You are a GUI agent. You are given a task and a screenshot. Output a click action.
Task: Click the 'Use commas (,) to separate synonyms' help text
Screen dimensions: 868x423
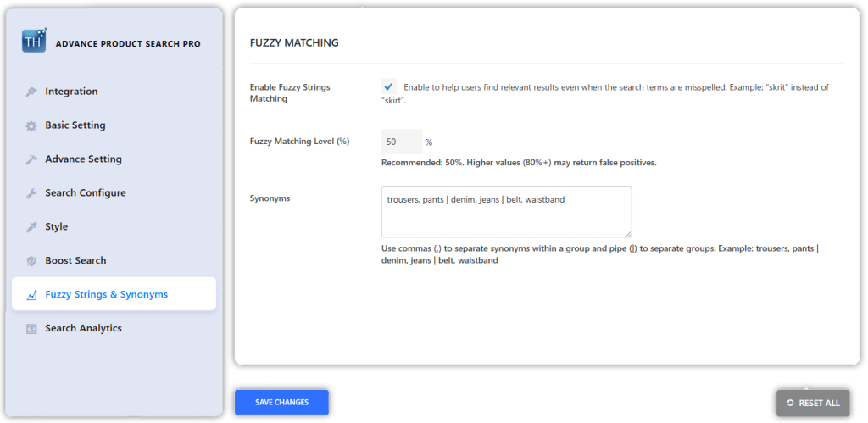pyautogui.click(x=600, y=254)
